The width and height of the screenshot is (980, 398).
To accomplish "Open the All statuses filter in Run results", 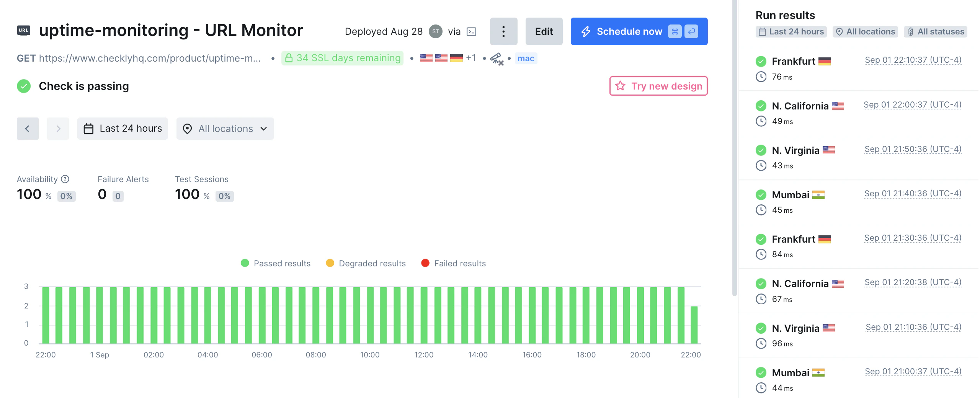I will coord(936,31).
